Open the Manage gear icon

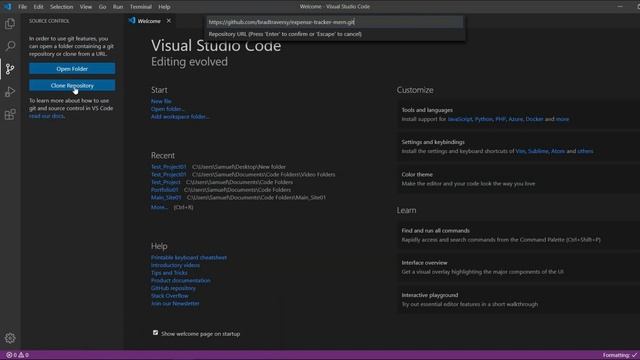[10, 338]
